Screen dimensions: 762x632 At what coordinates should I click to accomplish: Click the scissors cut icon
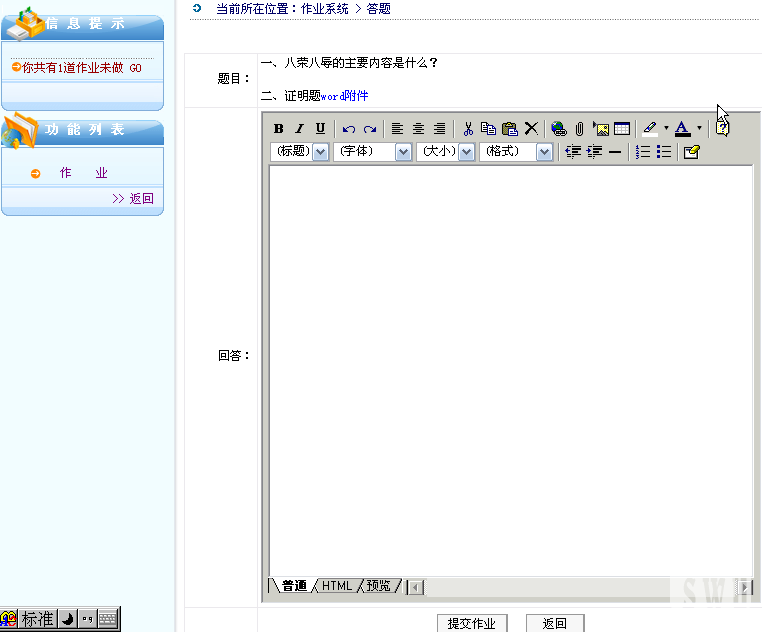tap(467, 129)
